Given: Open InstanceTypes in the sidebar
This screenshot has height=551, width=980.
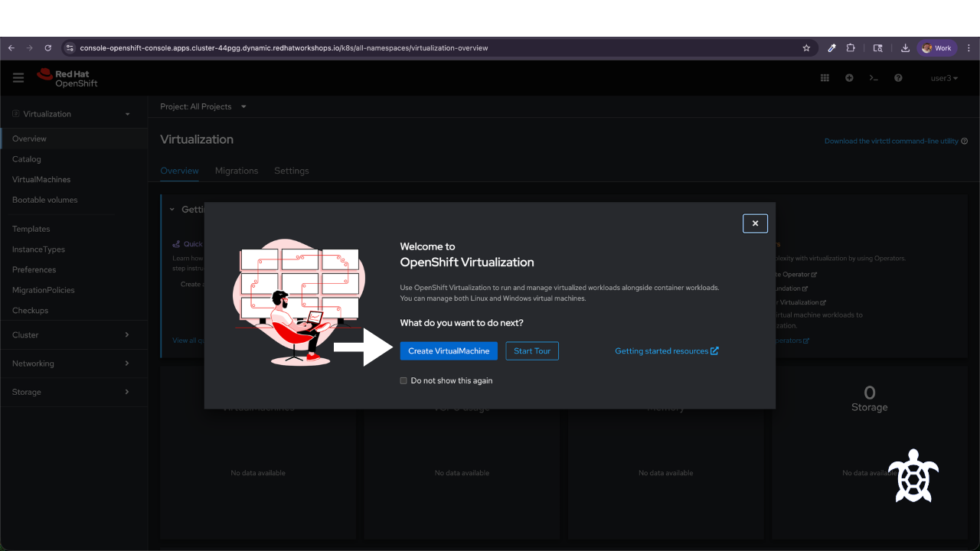Looking at the screenshot, I should pyautogui.click(x=73, y=249).
